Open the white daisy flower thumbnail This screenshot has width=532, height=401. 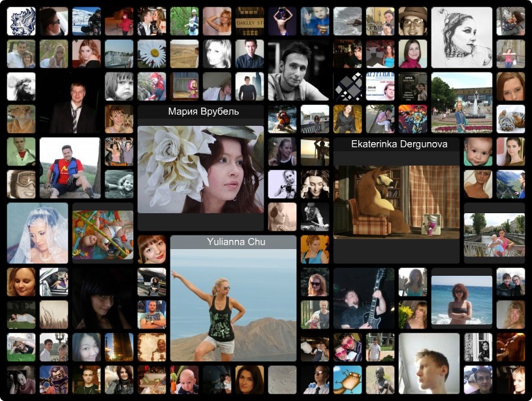point(151,54)
